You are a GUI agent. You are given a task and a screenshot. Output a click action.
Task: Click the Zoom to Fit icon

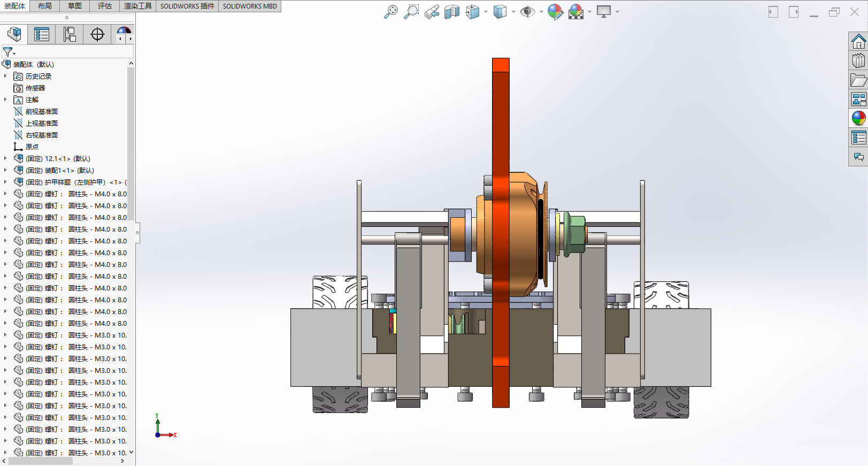point(391,12)
